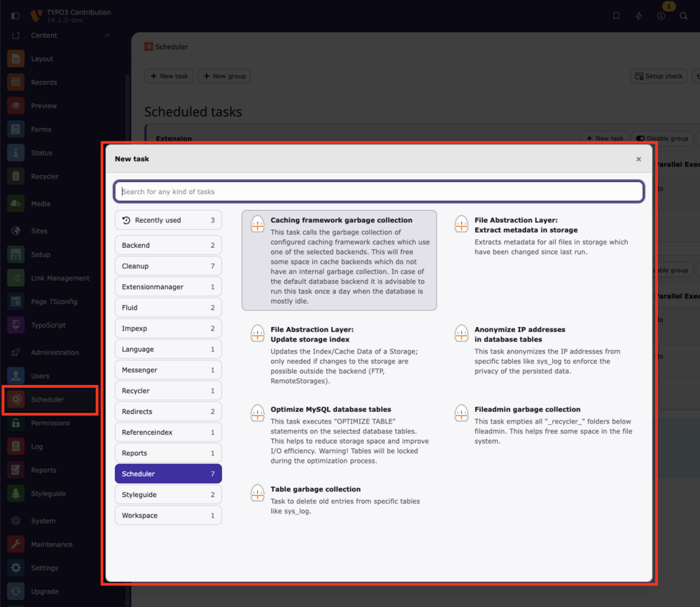Select the Redirects task category

click(168, 412)
